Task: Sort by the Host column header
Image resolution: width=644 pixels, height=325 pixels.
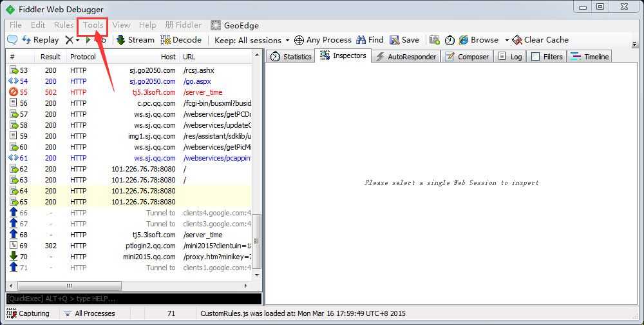Action: point(168,57)
